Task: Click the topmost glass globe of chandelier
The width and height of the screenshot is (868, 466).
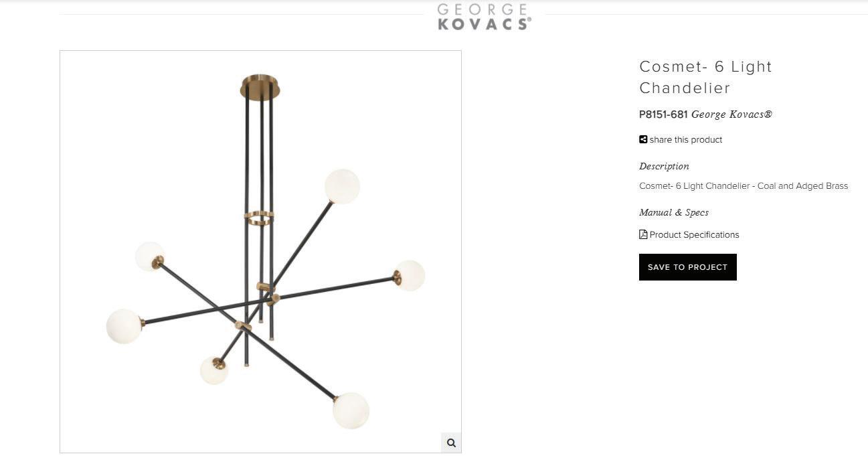Action: click(x=342, y=186)
